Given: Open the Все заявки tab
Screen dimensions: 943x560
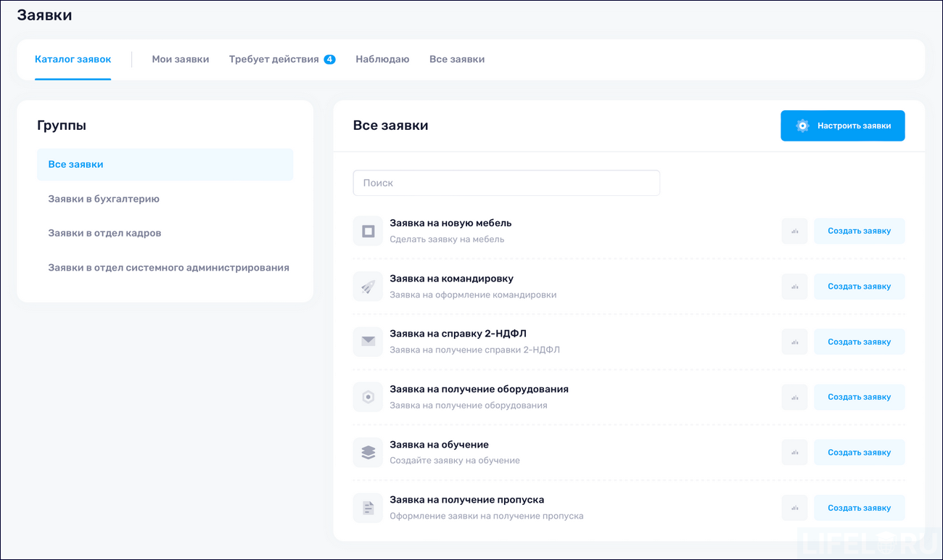Looking at the screenshot, I should [x=457, y=59].
